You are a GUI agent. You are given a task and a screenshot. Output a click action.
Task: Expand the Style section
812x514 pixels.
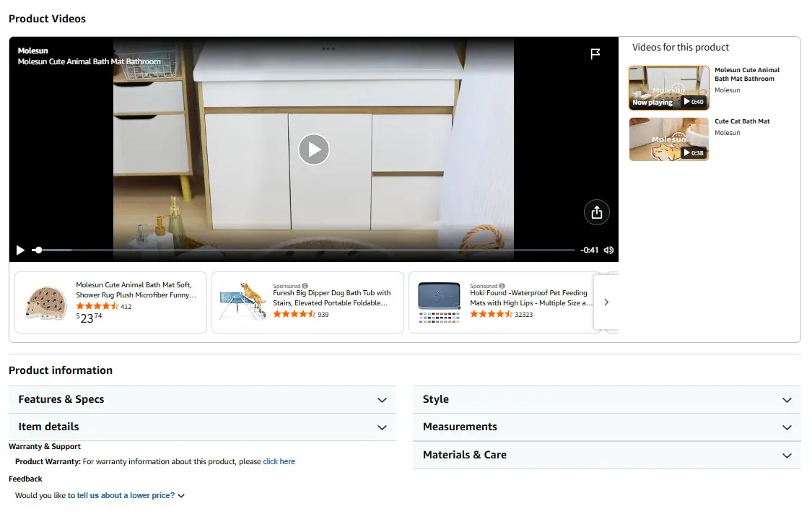coord(607,399)
